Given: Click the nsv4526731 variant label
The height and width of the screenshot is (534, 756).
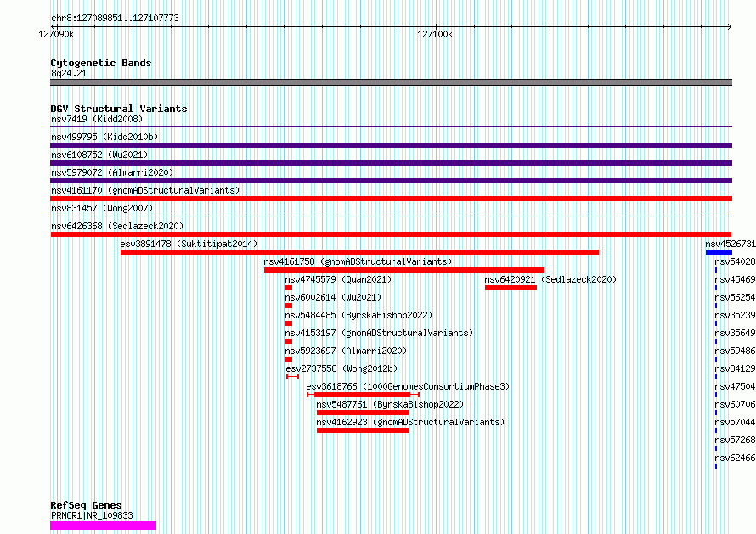Looking at the screenshot, I should 731,244.
